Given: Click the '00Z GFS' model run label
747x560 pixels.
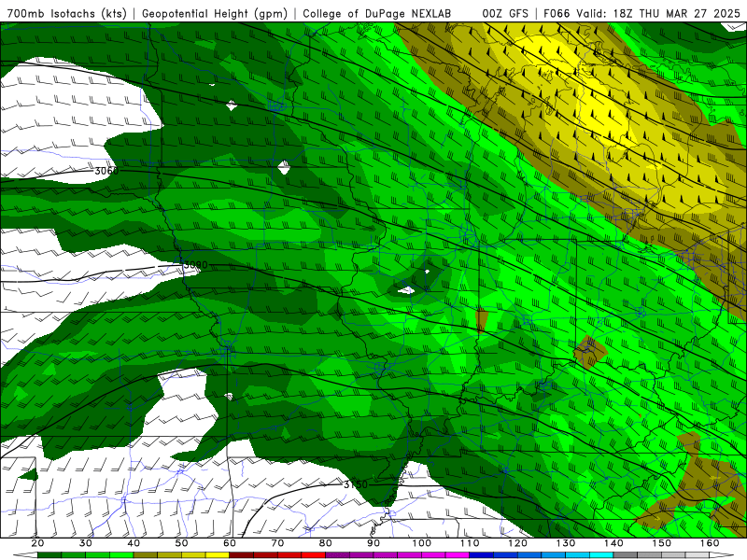Looking at the screenshot, I should click(x=504, y=13).
